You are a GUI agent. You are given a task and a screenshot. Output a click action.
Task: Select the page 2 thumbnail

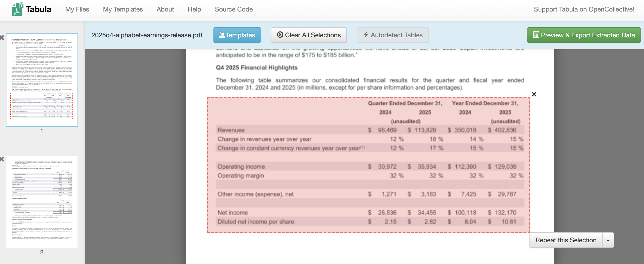[42, 202]
